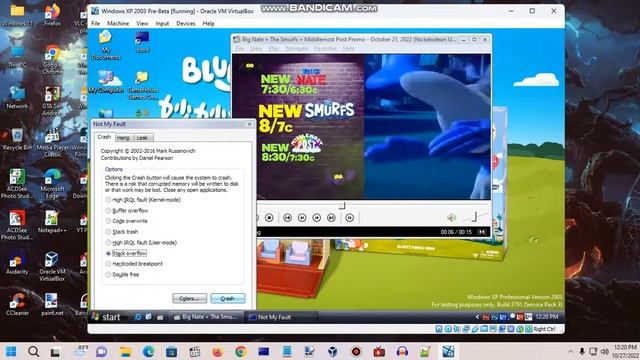Open paint.net desktop shortcut
Image resolution: width=640 pixels, height=360 pixels.
click(x=52, y=304)
